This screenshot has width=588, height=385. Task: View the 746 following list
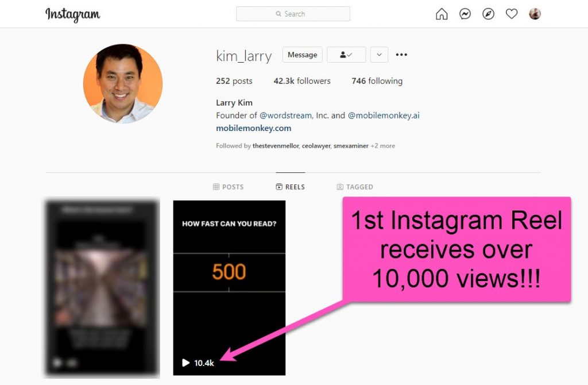click(377, 81)
